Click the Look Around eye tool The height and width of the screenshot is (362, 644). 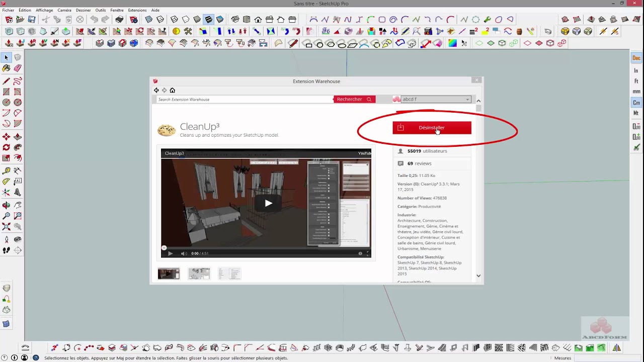(x=18, y=239)
